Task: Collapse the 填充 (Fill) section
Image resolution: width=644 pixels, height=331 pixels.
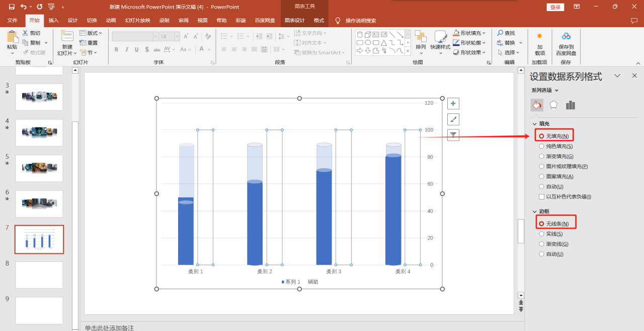Action: [534, 123]
